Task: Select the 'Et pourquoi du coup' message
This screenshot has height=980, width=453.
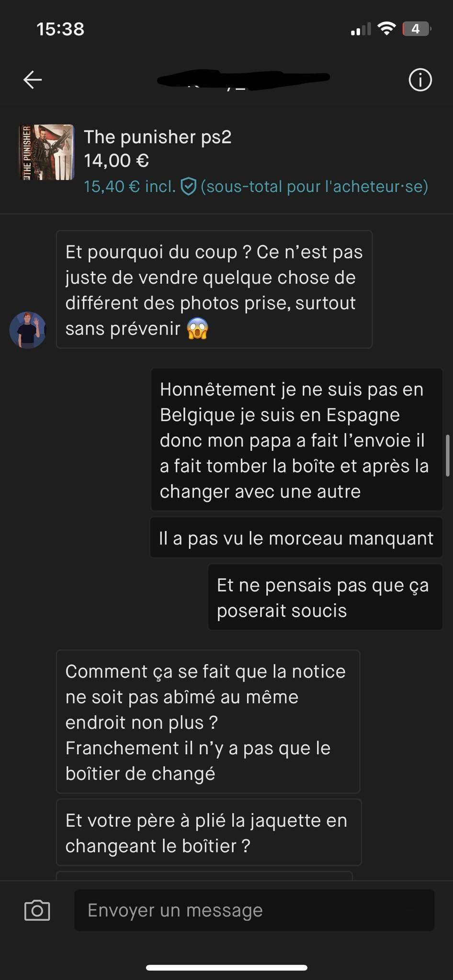Action: pos(214,290)
